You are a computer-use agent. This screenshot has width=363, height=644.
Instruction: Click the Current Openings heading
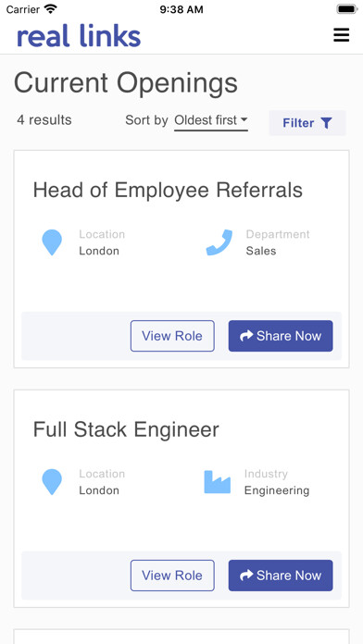click(x=126, y=83)
